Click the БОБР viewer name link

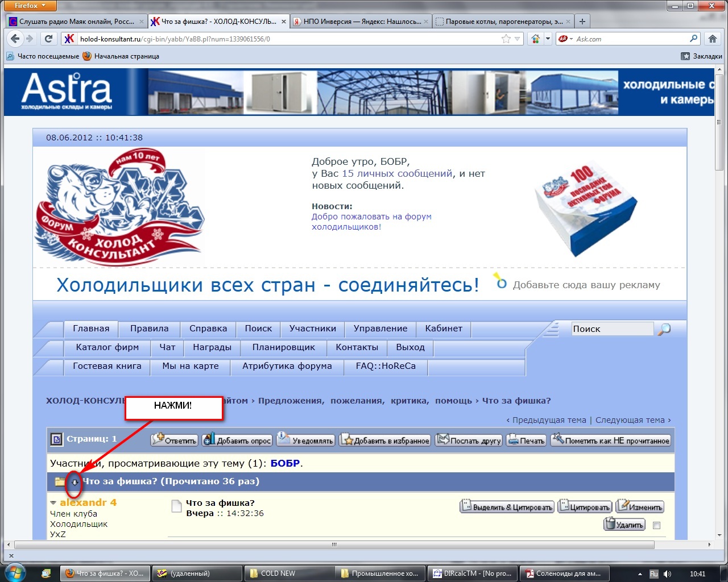(x=285, y=463)
